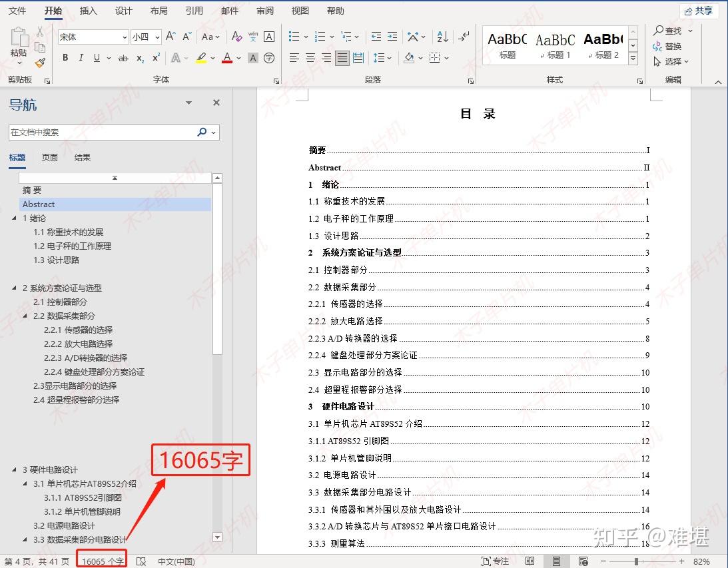Expand the styles gallery

point(633,59)
